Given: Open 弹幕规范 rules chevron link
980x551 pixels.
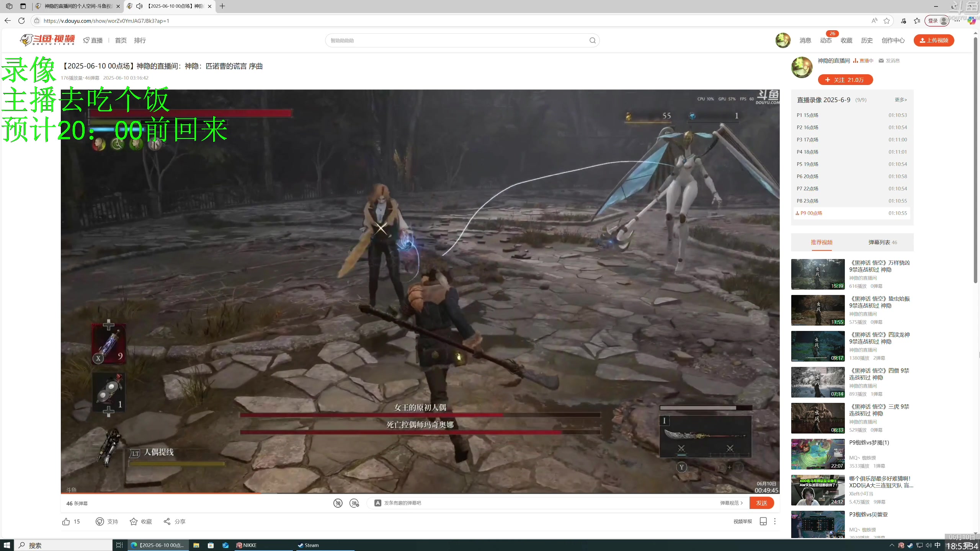Looking at the screenshot, I should (731, 503).
